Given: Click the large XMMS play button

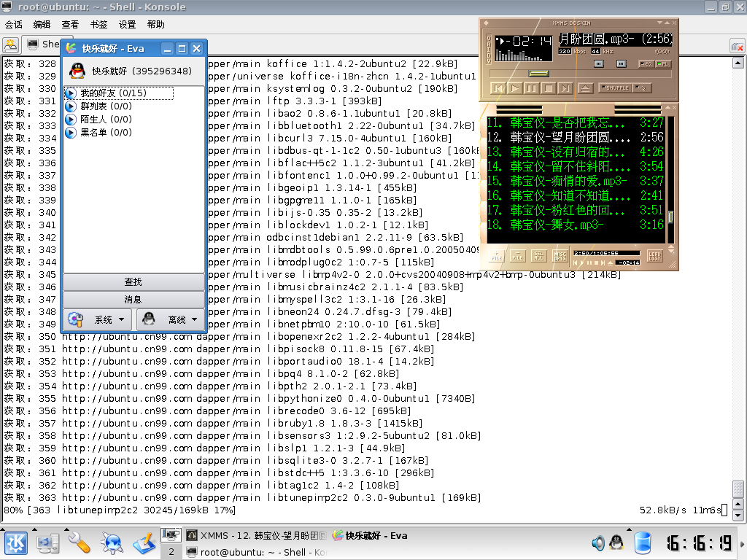Looking at the screenshot, I should click(514, 88).
